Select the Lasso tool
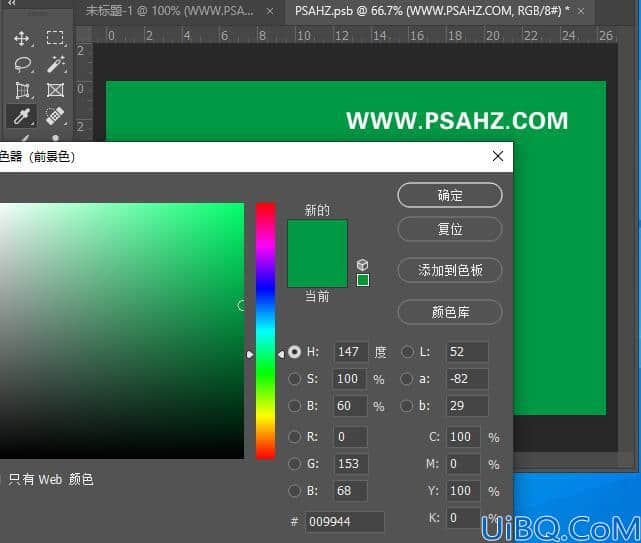 (22, 65)
